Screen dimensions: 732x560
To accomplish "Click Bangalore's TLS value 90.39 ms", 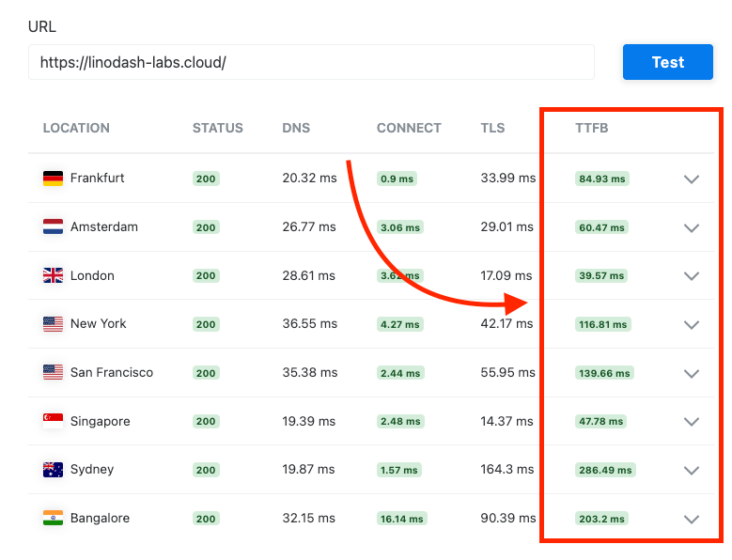I will (508, 518).
